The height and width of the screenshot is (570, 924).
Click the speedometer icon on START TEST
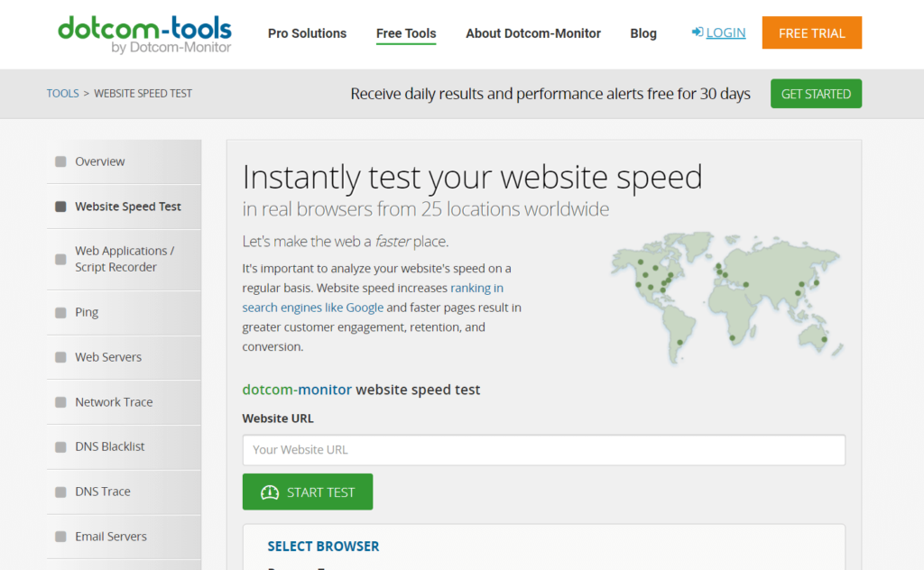pos(269,492)
